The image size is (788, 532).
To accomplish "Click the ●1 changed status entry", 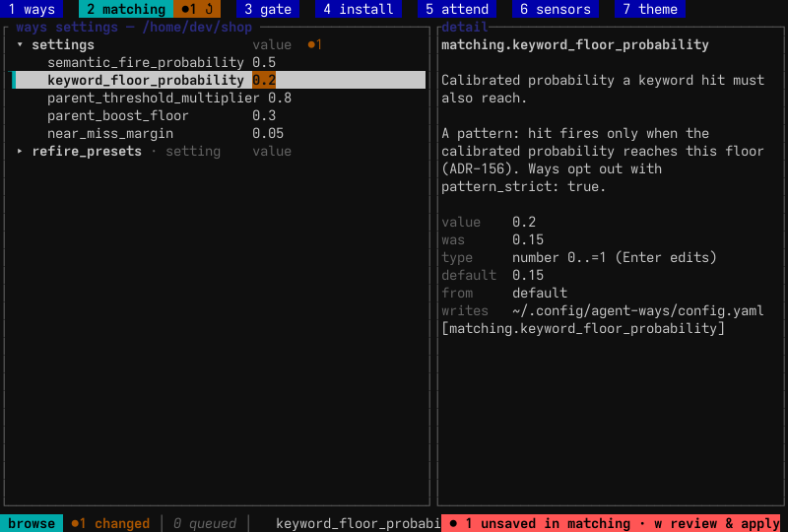I will point(110,523).
